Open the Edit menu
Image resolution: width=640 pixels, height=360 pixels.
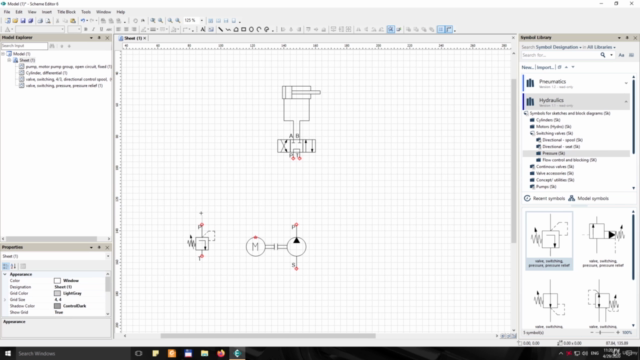(19, 12)
